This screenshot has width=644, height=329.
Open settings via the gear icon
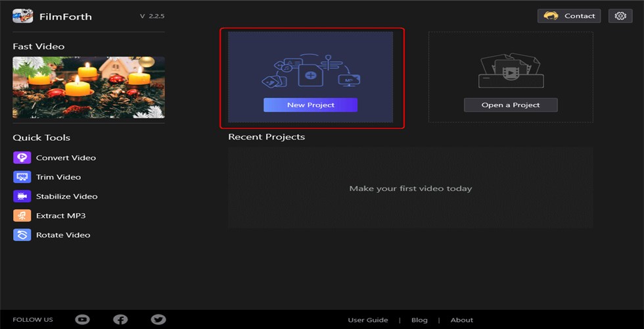point(620,16)
